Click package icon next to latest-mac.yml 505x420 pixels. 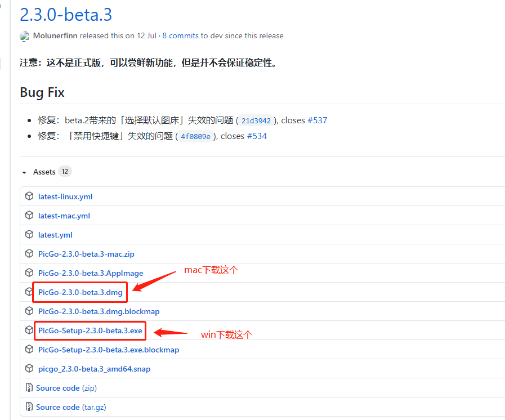coord(29,216)
